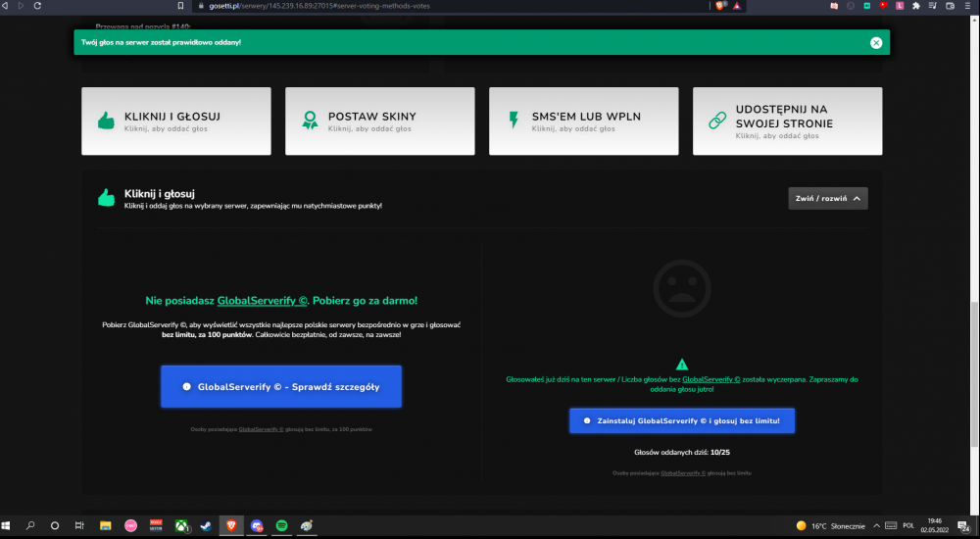Go back with browser back arrow
This screenshot has height=539, width=980.
click(x=5, y=6)
